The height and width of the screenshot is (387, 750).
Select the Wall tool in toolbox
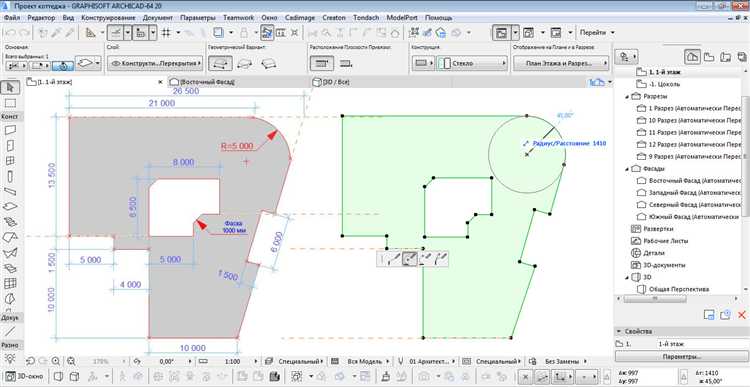pyautogui.click(x=11, y=130)
